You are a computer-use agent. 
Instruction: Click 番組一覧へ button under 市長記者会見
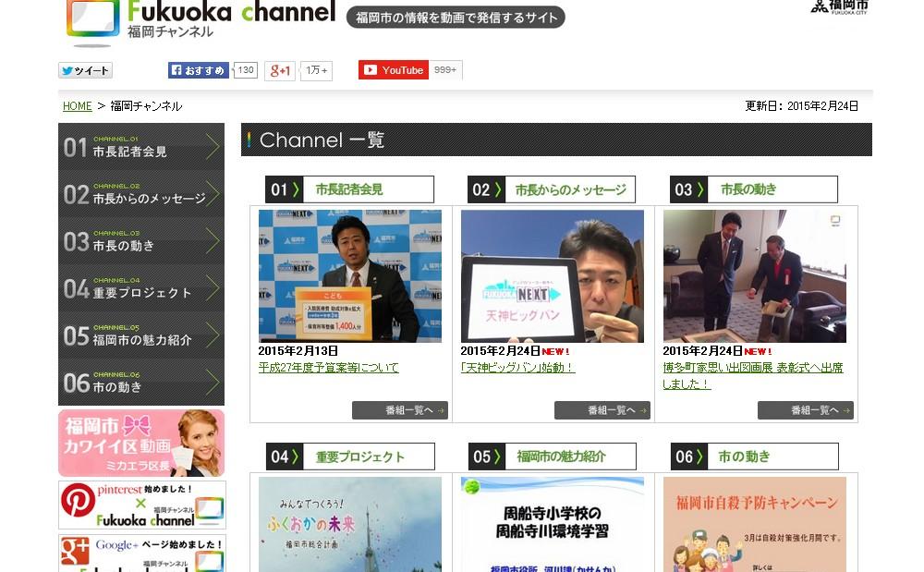click(x=400, y=410)
